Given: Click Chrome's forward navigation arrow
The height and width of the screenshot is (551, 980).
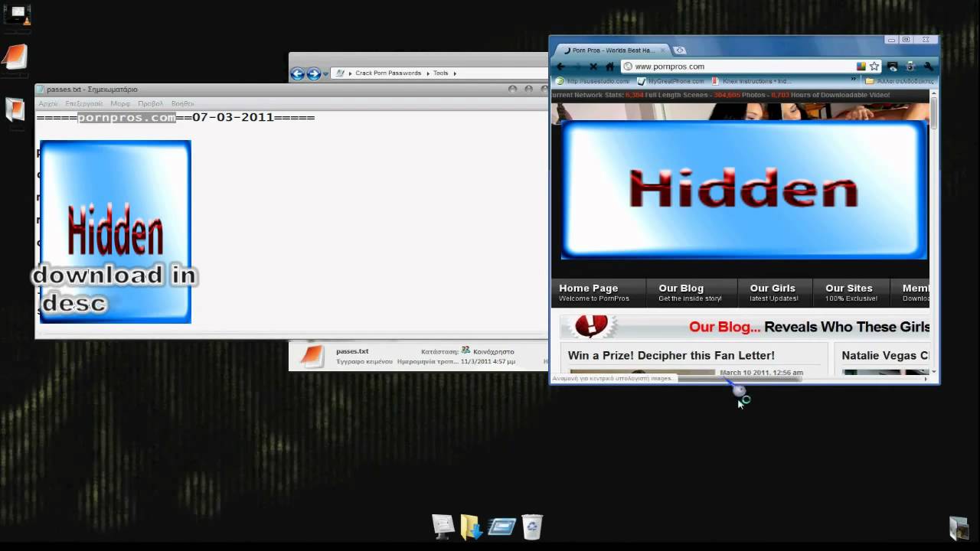Looking at the screenshot, I should pos(577,67).
